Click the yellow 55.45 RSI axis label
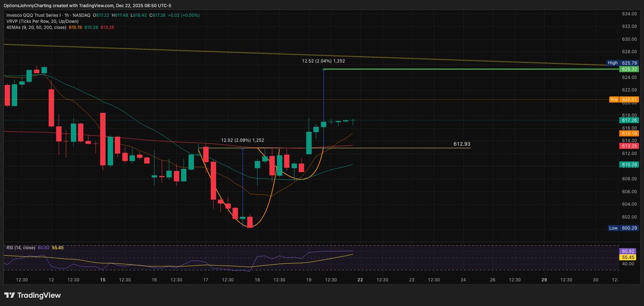The width and height of the screenshot is (644, 306). click(628, 257)
